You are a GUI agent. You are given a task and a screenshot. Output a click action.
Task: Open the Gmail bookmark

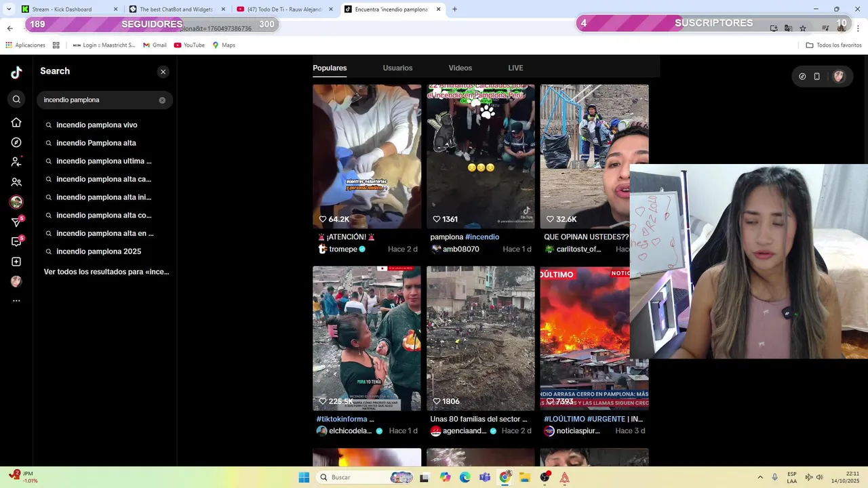(x=155, y=45)
